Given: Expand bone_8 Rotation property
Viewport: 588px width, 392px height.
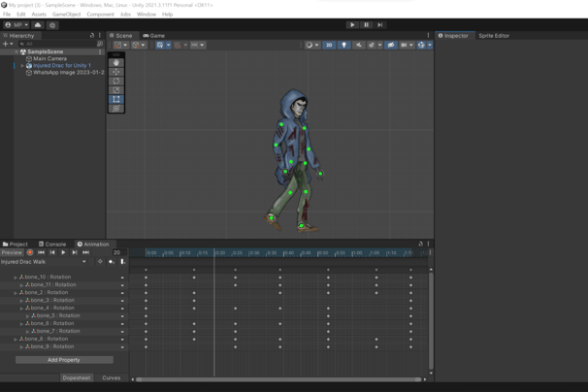Looking at the screenshot, I should tap(16, 339).
